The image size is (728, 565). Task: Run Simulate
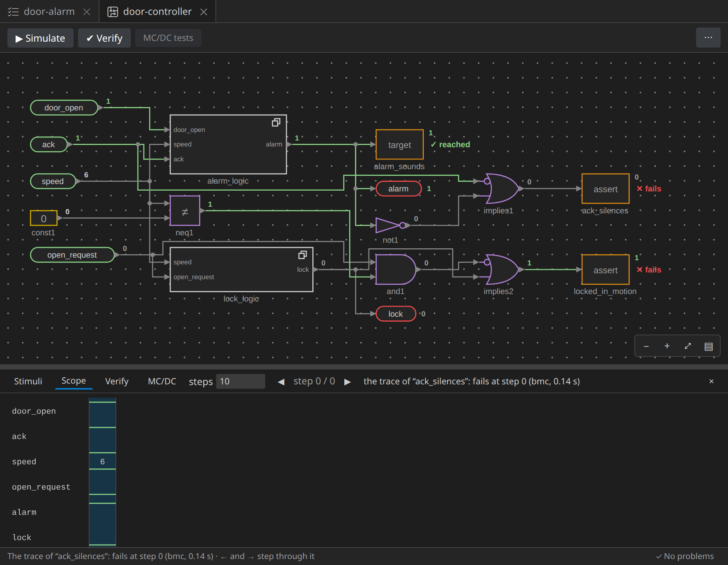(x=40, y=38)
